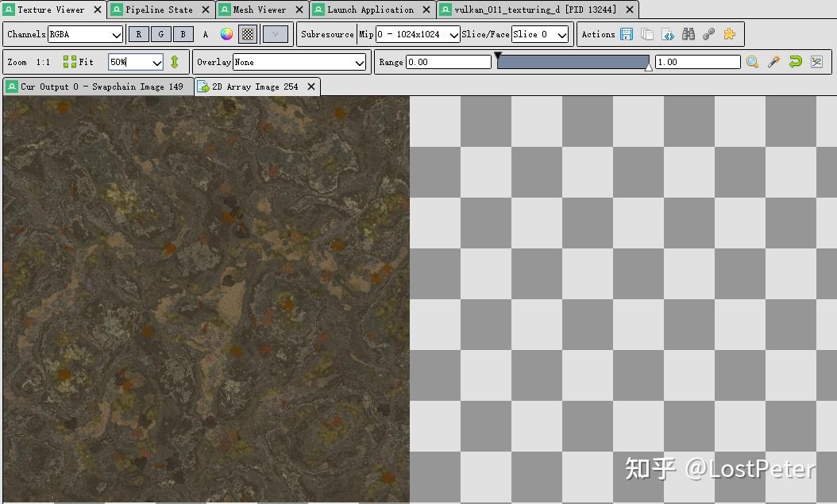The width and height of the screenshot is (837, 504).
Task: Toggle the red channel with R button
Action: (139, 34)
